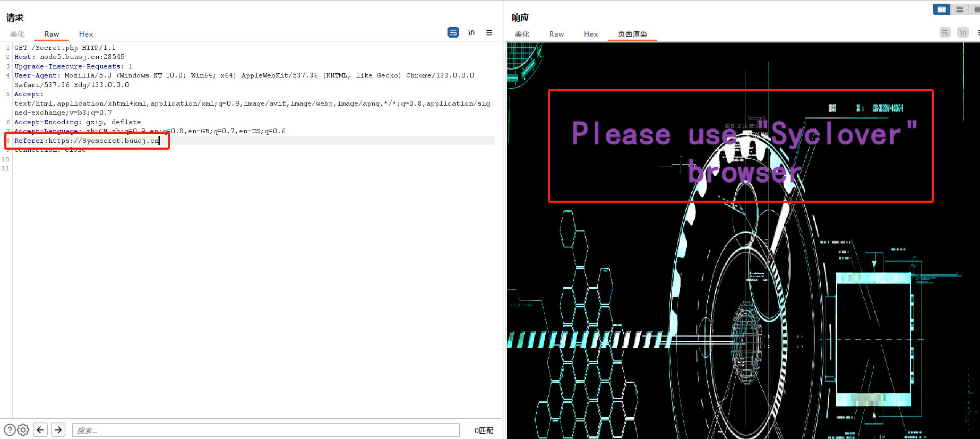Click the Host: node5.buuoj.cn:28549 line
Viewport: 980px width, 439px height.
(70, 57)
